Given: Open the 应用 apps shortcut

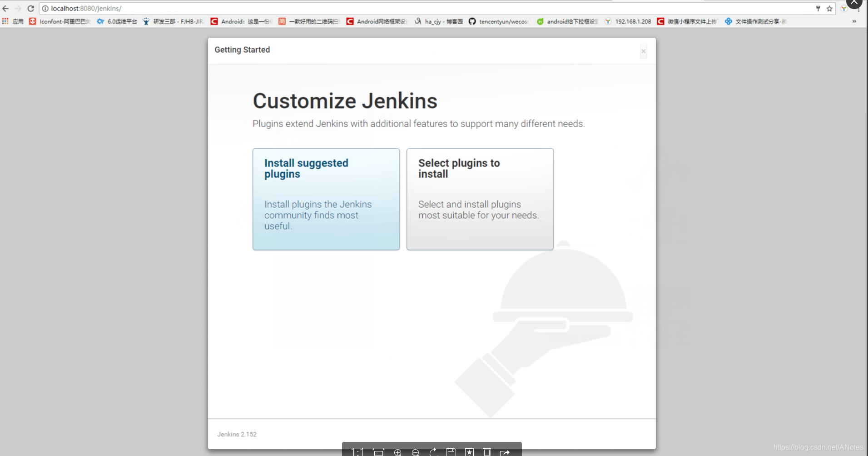Looking at the screenshot, I should 13,21.
